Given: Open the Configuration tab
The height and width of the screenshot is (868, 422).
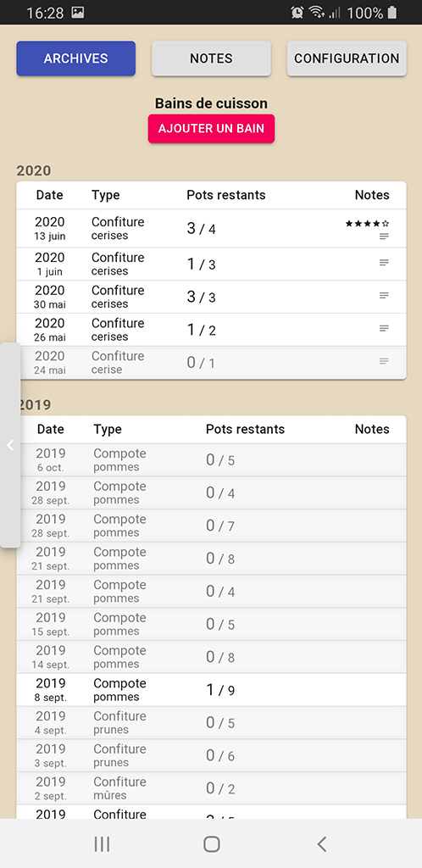Looking at the screenshot, I should tap(347, 58).
